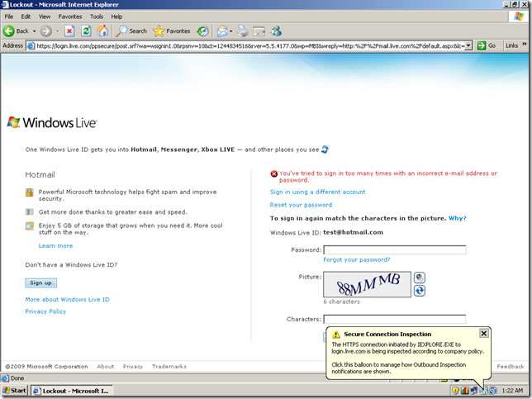Open the File menu
532x399 pixels.
pyautogui.click(x=9, y=17)
